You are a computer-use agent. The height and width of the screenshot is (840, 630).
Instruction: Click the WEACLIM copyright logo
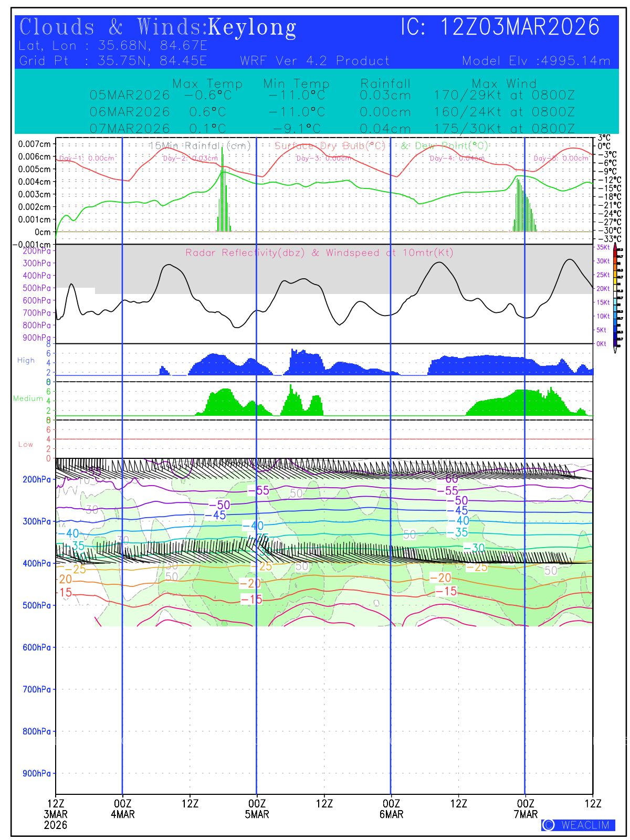pos(578,825)
